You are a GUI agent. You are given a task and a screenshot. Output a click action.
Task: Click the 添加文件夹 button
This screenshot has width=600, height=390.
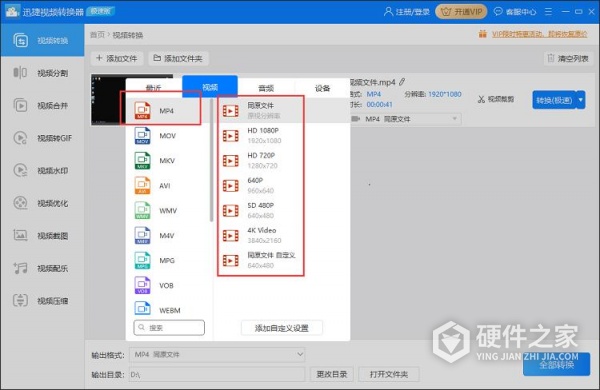tap(178, 58)
